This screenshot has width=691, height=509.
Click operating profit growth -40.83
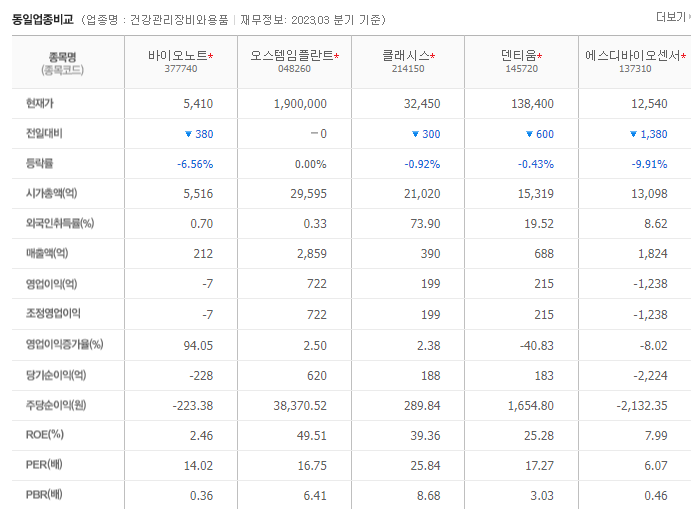click(x=536, y=346)
